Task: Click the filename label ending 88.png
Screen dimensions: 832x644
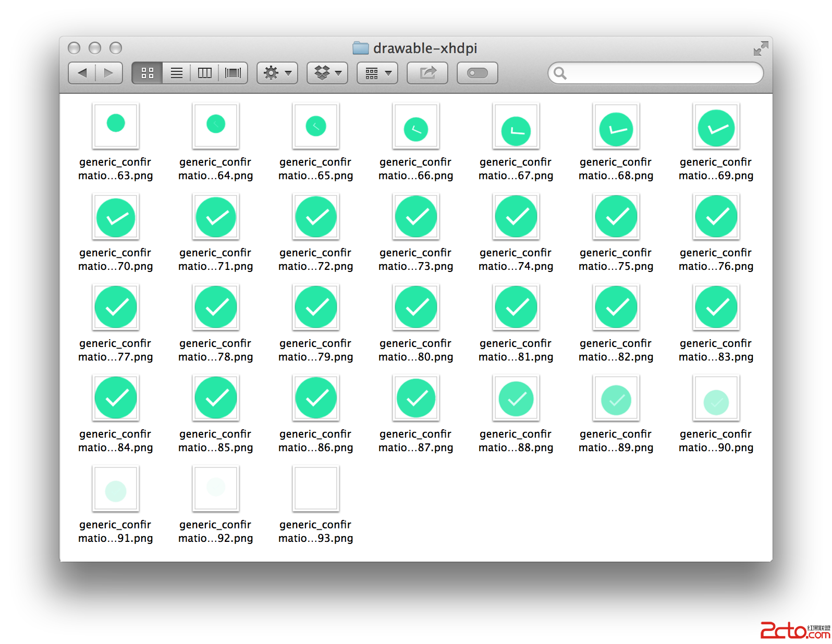Action: click(x=516, y=441)
